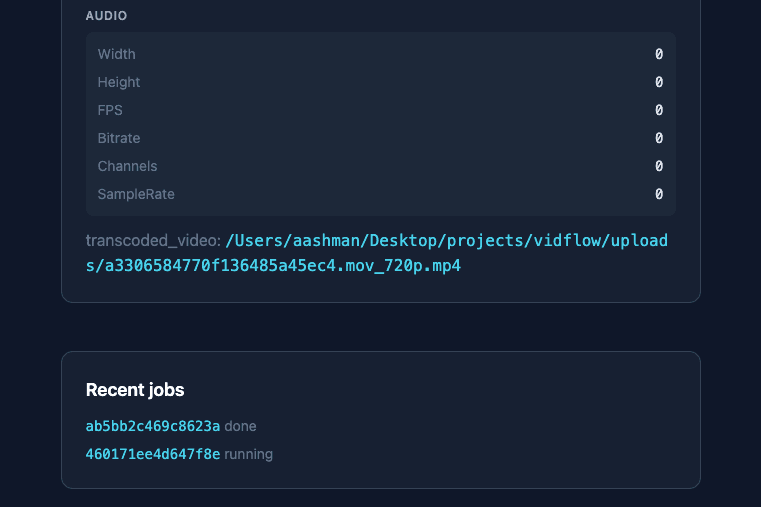
Task: Click the FPS row's value 0
Action: [x=659, y=110]
